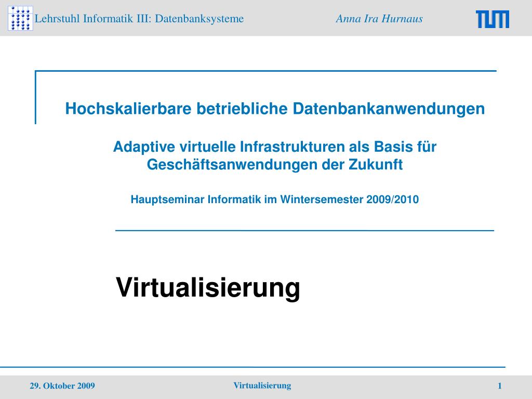
Task: Click the large black "Virtualisierung" title
Action: 208,288
